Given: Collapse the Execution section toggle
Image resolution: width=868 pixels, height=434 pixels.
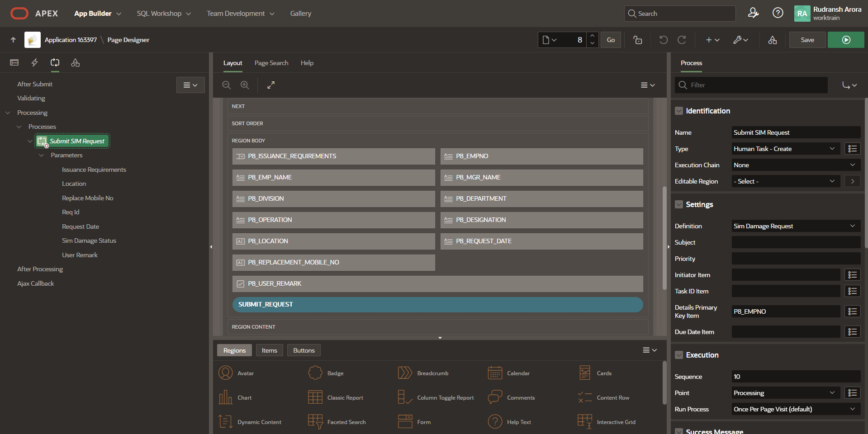Looking at the screenshot, I should point(678,355).
